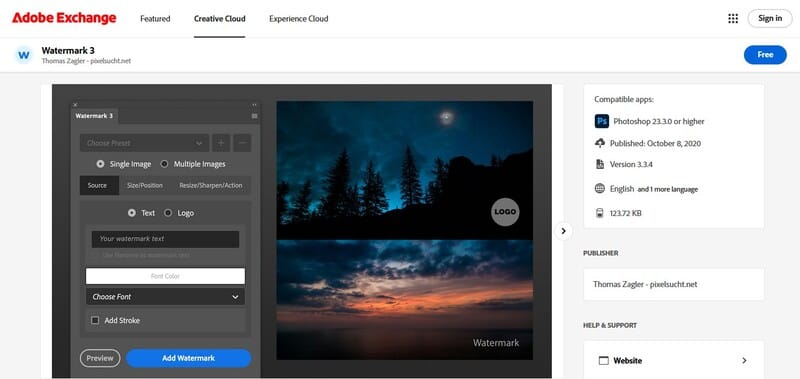Click the Website window icon
This screenshot has width=800, height=379.
(x=604, y=361)
